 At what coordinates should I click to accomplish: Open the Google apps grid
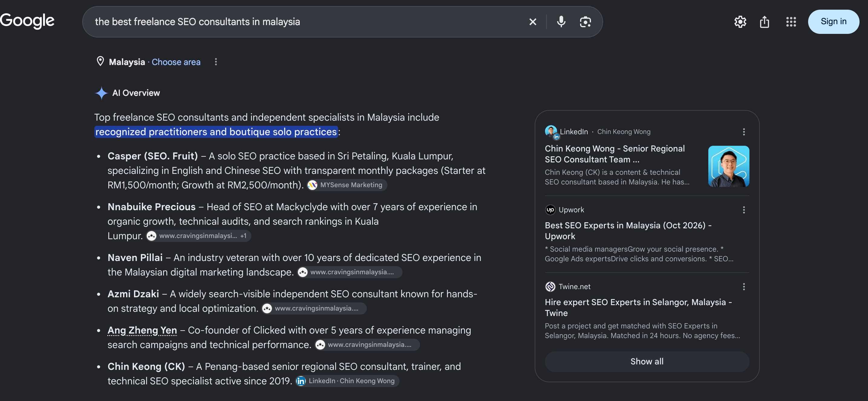[x=791, y=22]
